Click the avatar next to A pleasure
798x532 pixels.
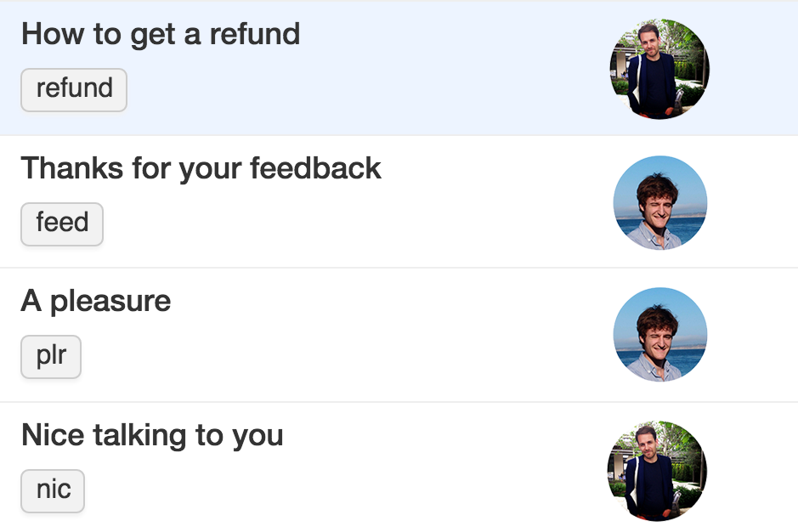(x=659, y=335)
